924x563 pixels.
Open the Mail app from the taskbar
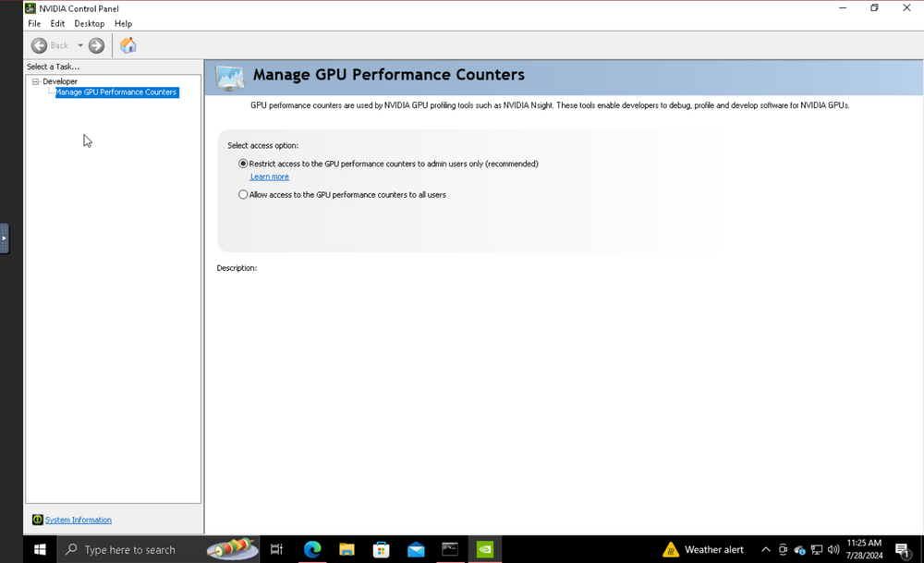tap(416, 549)
